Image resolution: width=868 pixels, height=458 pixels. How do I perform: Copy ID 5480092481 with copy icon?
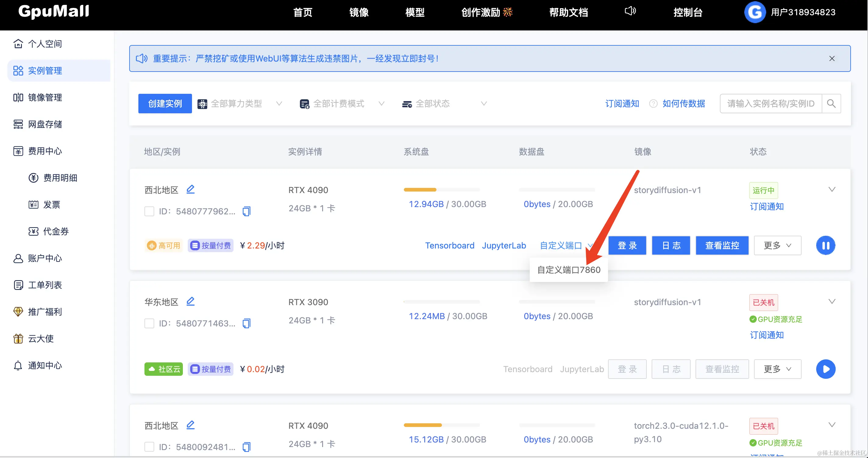[x=247, y=447]
